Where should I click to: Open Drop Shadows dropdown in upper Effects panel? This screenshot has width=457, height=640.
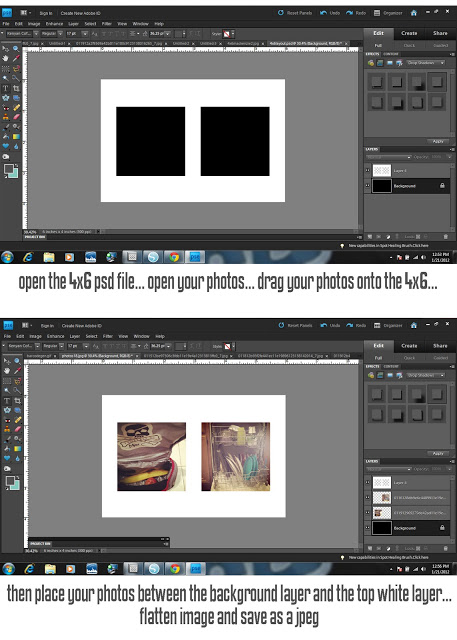pyautogui.click(x=426, y=63)
